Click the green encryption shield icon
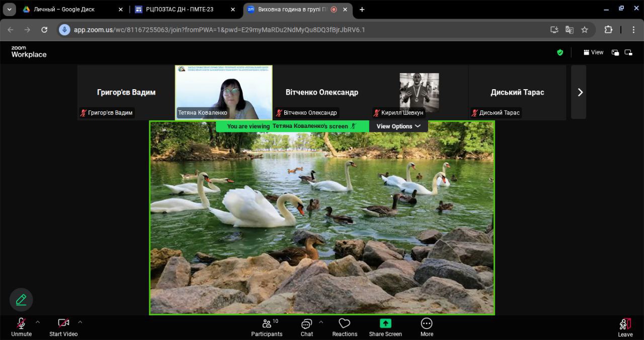The image size is (644, 340). tap(560, 52)
